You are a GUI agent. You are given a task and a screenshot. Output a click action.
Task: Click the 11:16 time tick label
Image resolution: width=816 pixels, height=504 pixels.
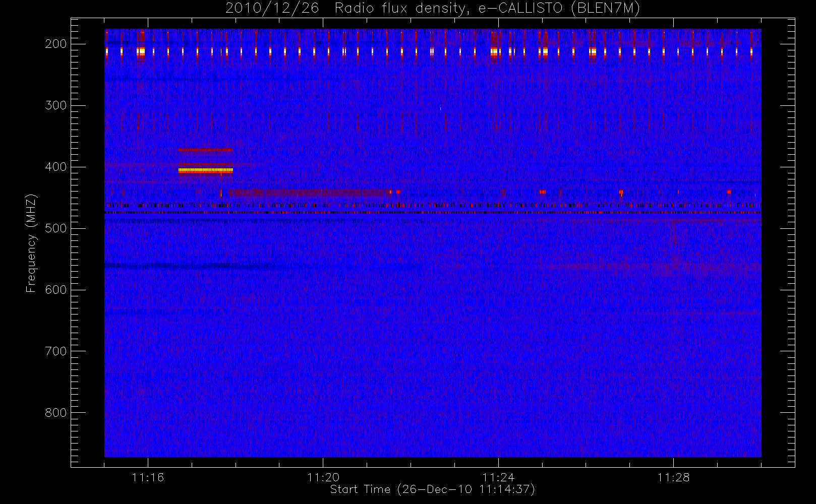pos(148,477)
